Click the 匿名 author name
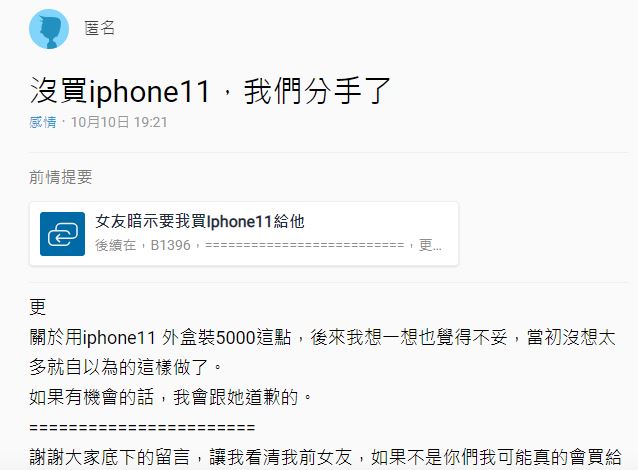638x470 pixels. pyautogui.click(x=100, y=28)
